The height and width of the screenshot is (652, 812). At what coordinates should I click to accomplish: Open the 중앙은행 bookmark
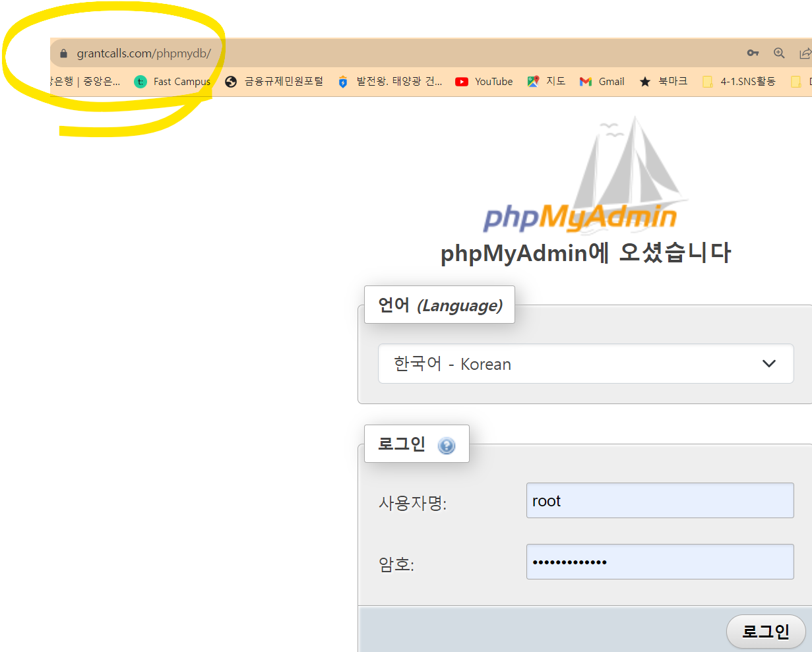point(86,82)
